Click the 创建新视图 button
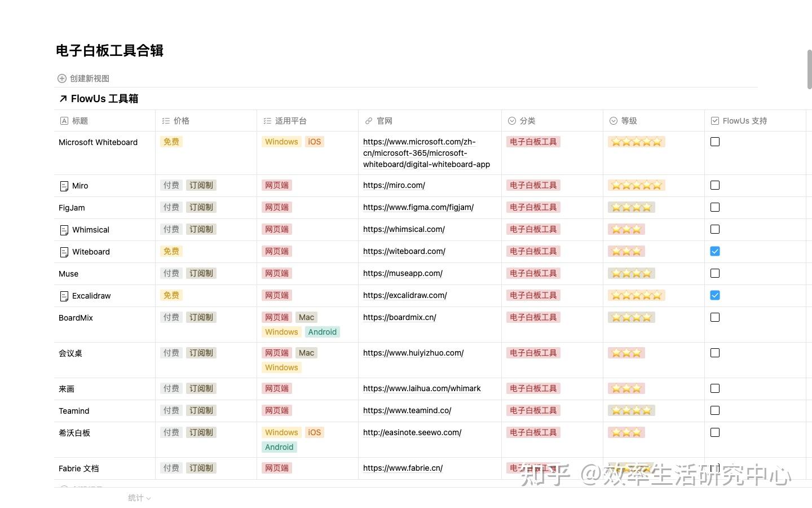Image resolution: width=812 pixels, height=508 pixels. point(83,78)
